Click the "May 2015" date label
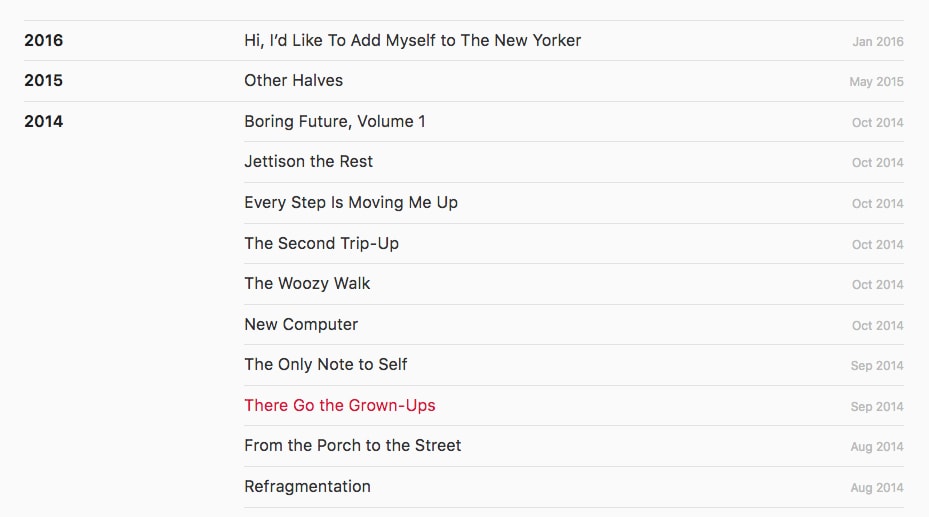This screenshot has width=929, height=517. 876,82
